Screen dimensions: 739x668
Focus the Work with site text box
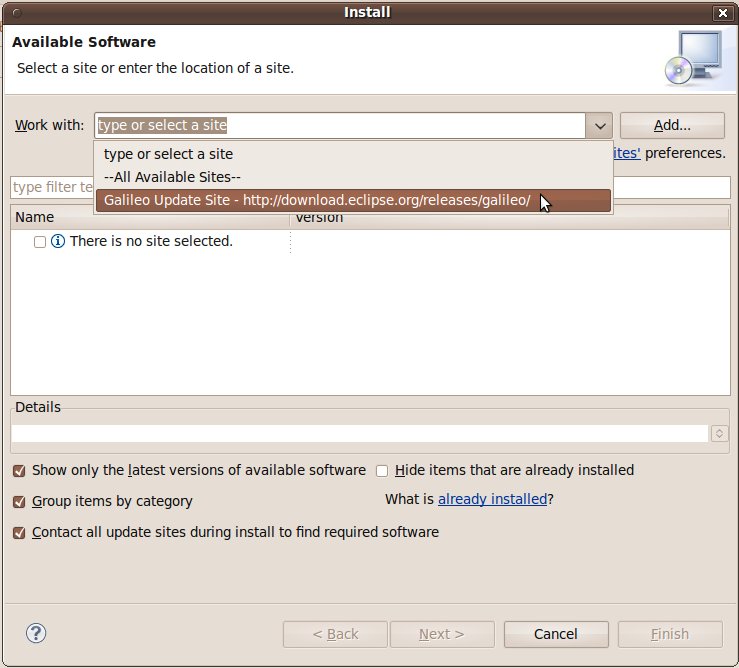[x=340, y=126]
